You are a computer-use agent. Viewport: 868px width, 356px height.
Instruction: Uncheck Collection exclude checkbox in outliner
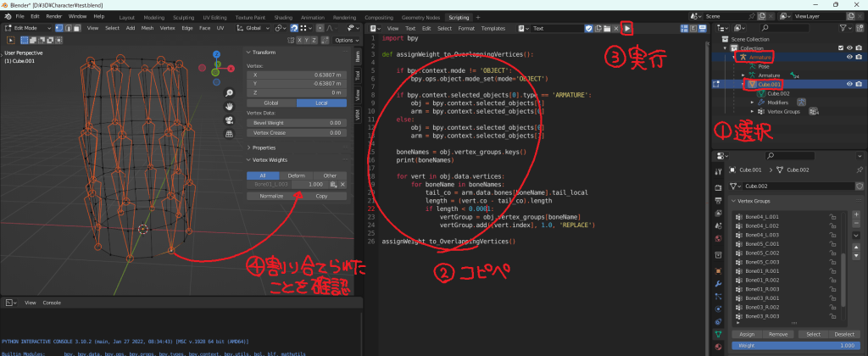pyautogui.click(x=840, y=47)
